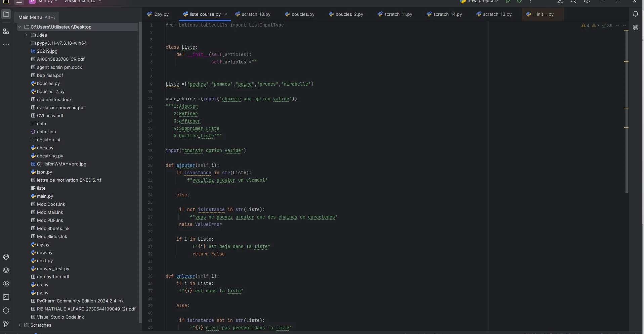Expand the .idea folder

pos(26,35)
